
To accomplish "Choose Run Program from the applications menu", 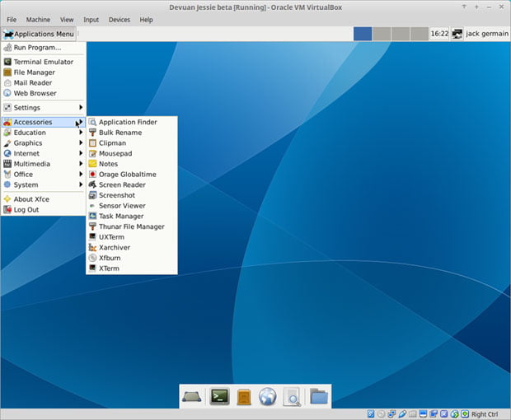I will click(37, 47).
